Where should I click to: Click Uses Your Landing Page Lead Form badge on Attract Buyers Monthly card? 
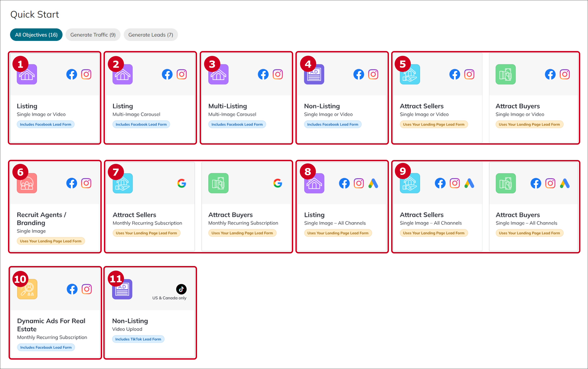coord(242,233)
